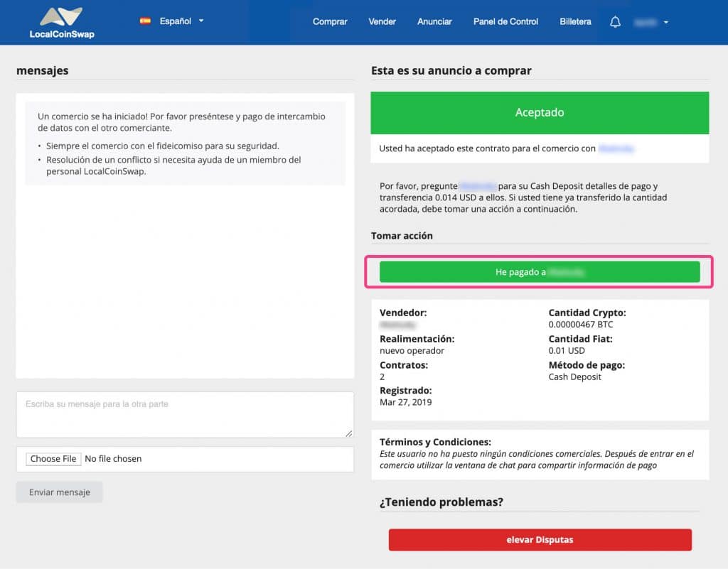Open the Vender page

click(382, 22)
